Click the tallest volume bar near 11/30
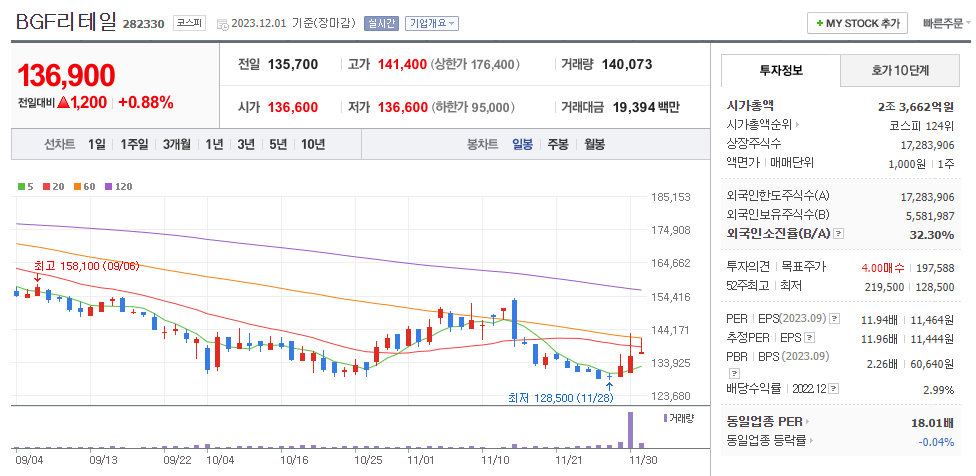This screenshot has height=476, width=976. coord(631,430)
